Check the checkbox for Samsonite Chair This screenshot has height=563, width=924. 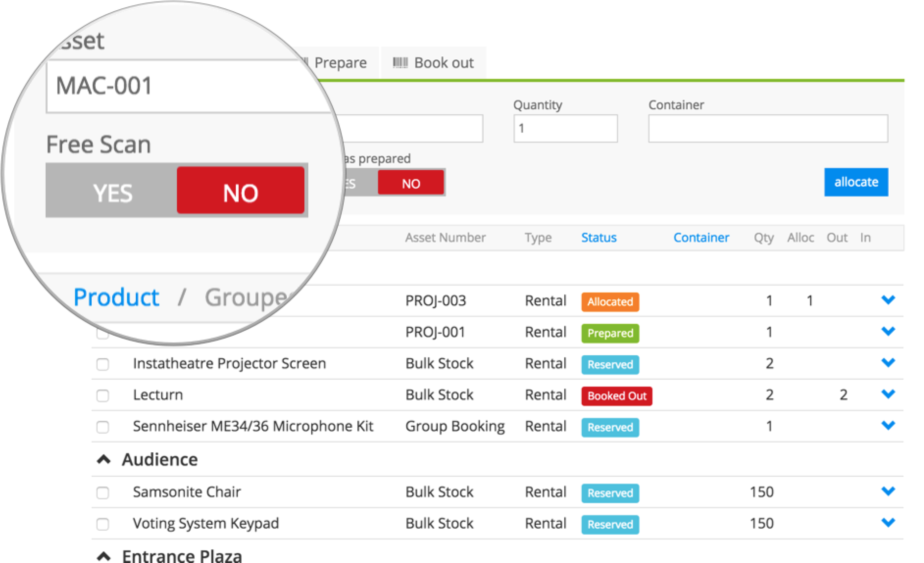pyautogui.click(x=102, y=492)
